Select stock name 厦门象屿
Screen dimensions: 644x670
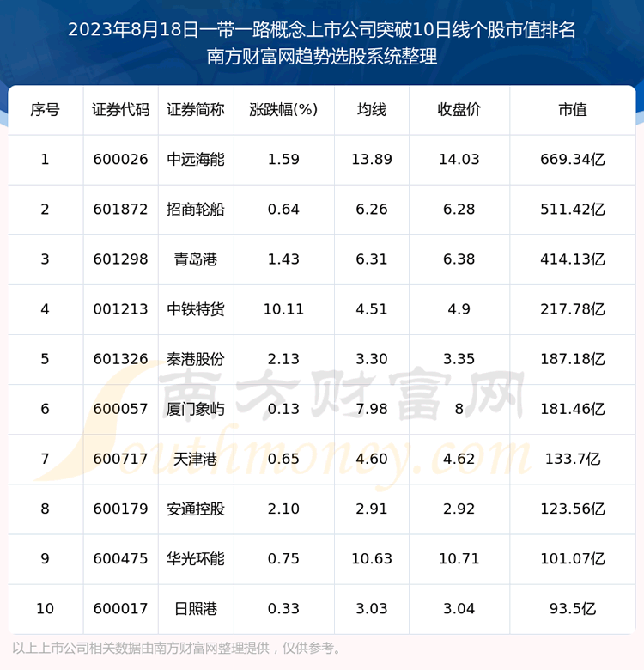tap(196, 410)
